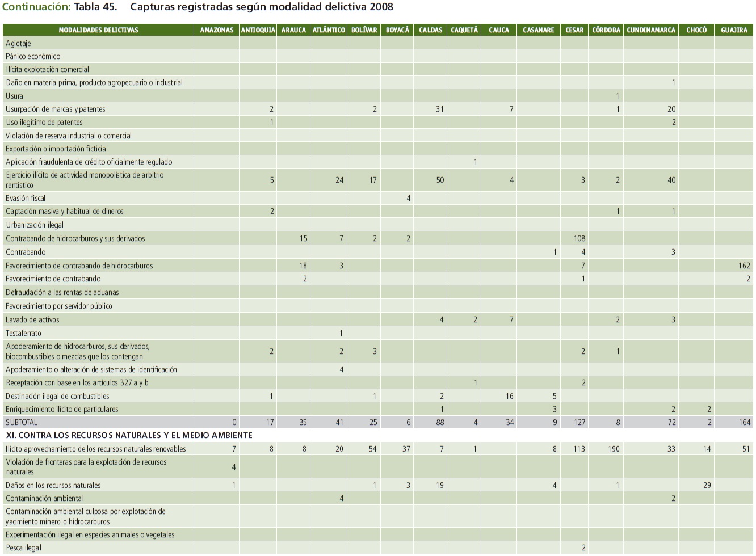Image resolution: width=756 pixels, height=556 pixels.
Task: Select the GUAJIRA column header
Action: pos(734,30)
